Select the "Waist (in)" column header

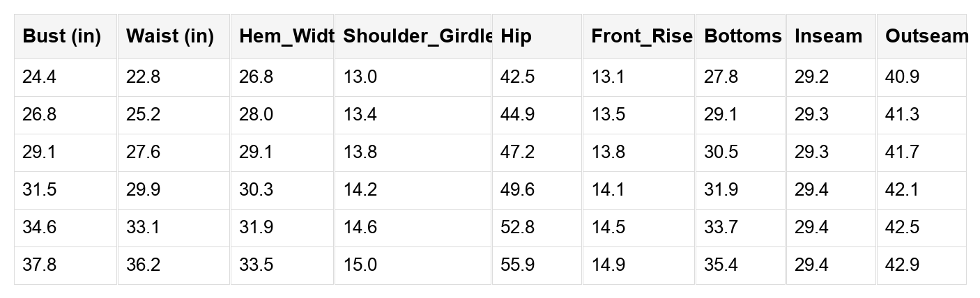pyautogui.click(x=170, y=36)
